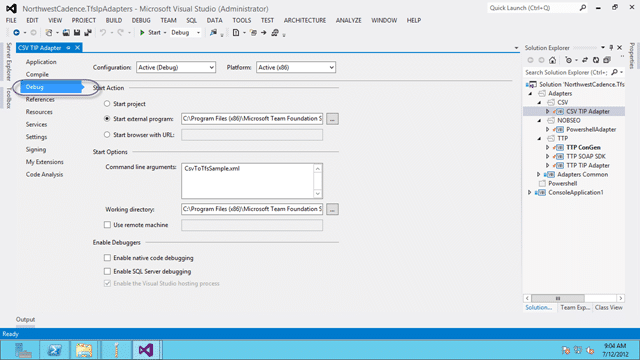Switch to the Compile properties page
640x360 pixels.
pos(37,74)
